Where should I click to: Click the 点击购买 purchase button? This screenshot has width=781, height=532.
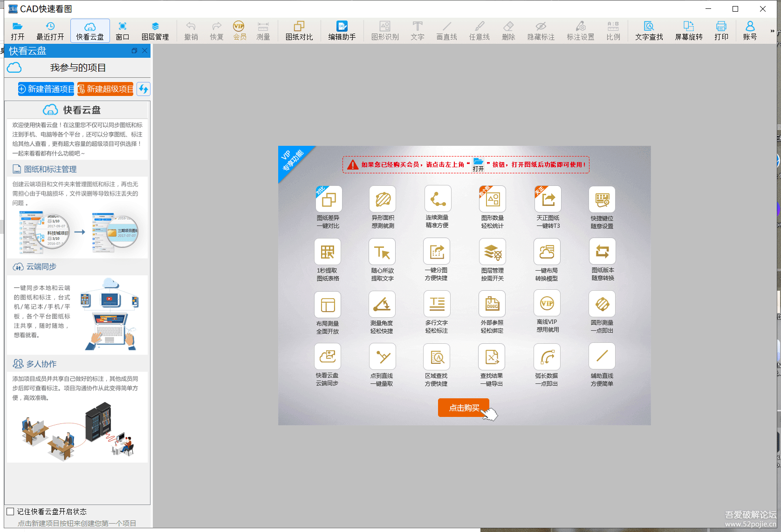point(464,408)
